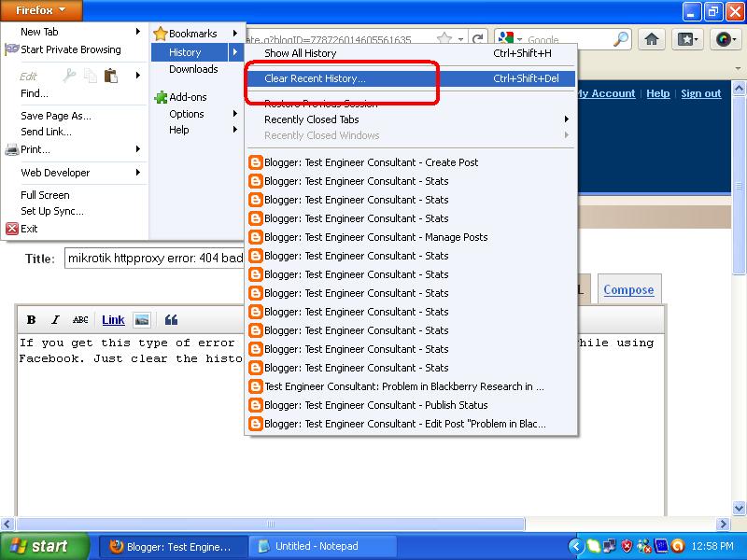Click the Sign out link

point(701,93)
